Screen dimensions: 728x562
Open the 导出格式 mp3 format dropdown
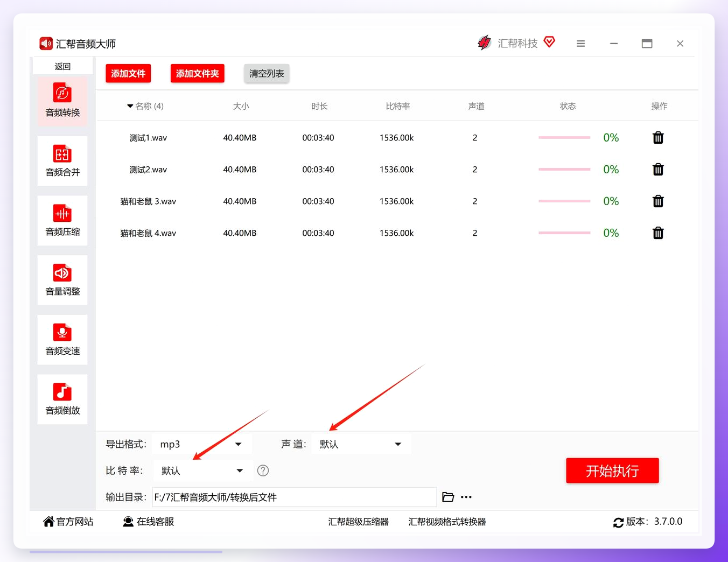pos(201,444)
